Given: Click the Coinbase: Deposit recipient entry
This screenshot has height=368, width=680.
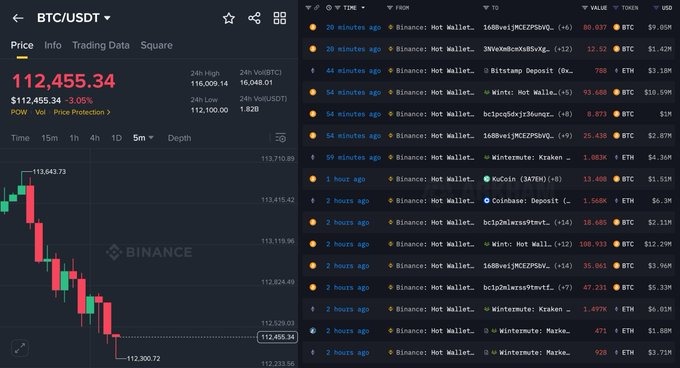Looking at the screenshot, I should (x=531, y=201).
